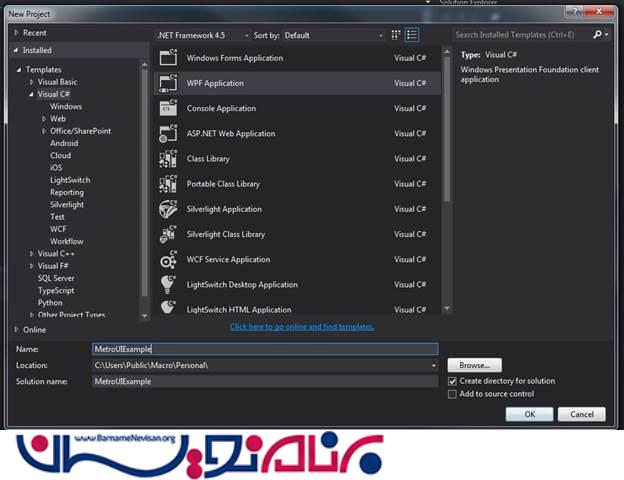Click the tree scrollbar down arrow
Viewport: 624px width, 480px height.
[144, 316]
